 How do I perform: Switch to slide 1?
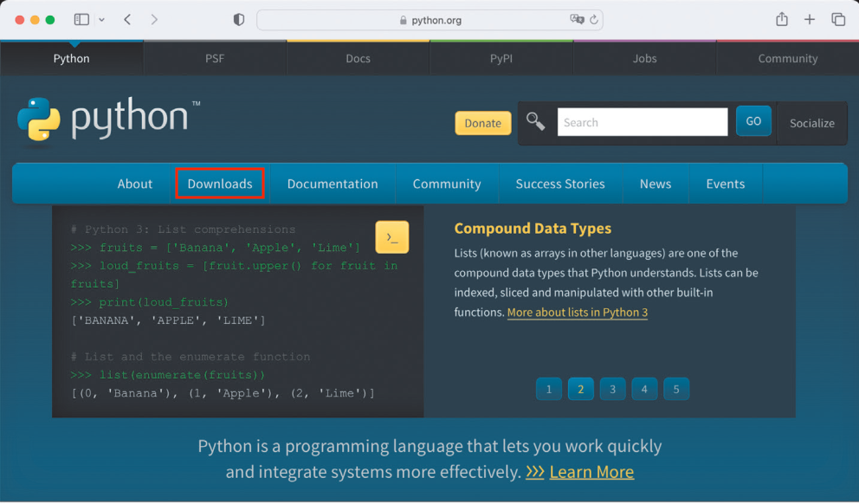(x=549, y=389)
